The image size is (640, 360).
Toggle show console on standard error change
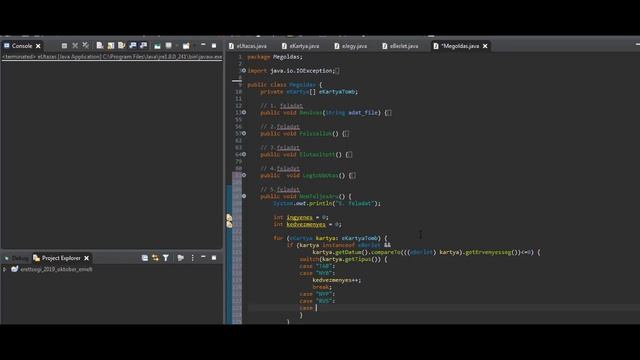pyautogui.click(x=143, y=46)
